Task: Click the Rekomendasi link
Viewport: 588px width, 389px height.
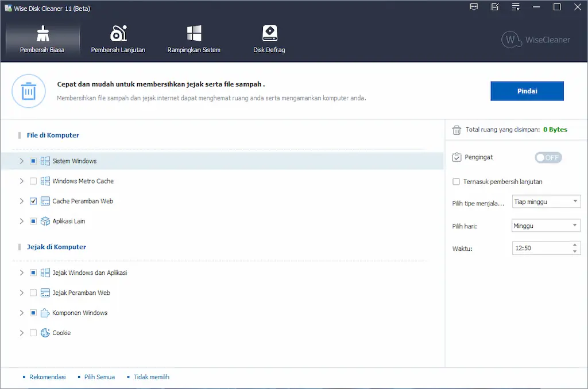Action: [x=48, y=377]
